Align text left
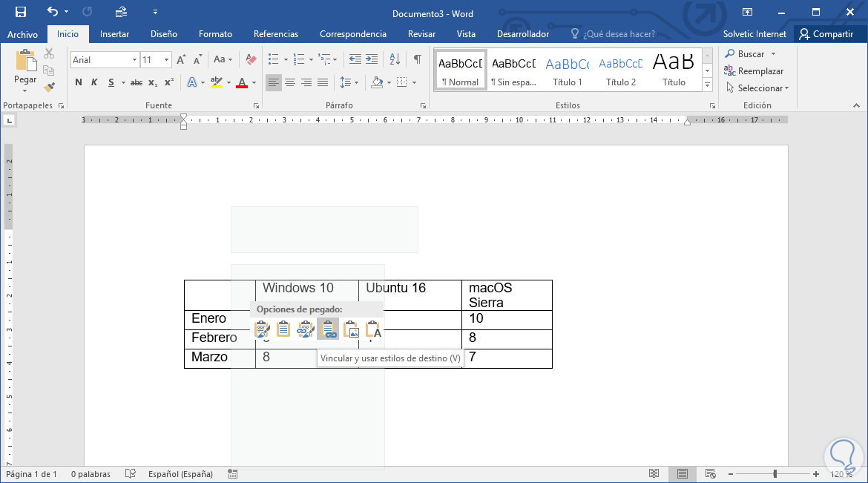Screen dimensions: 868x483 [273, 82]
